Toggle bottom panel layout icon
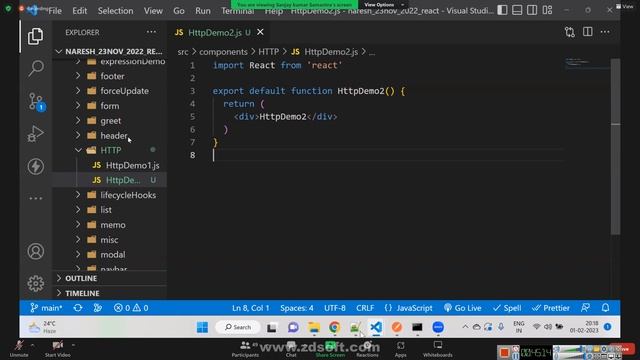 (x=517, y=10)
